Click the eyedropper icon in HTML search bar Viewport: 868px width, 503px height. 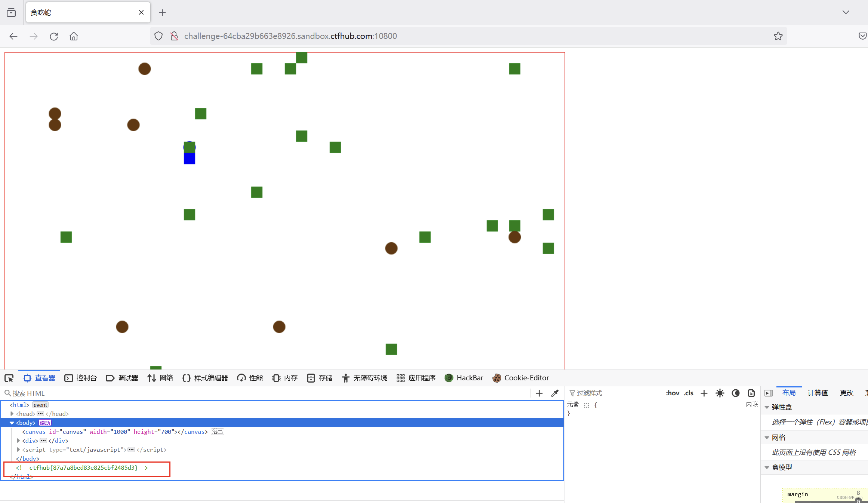click(555, 393)
